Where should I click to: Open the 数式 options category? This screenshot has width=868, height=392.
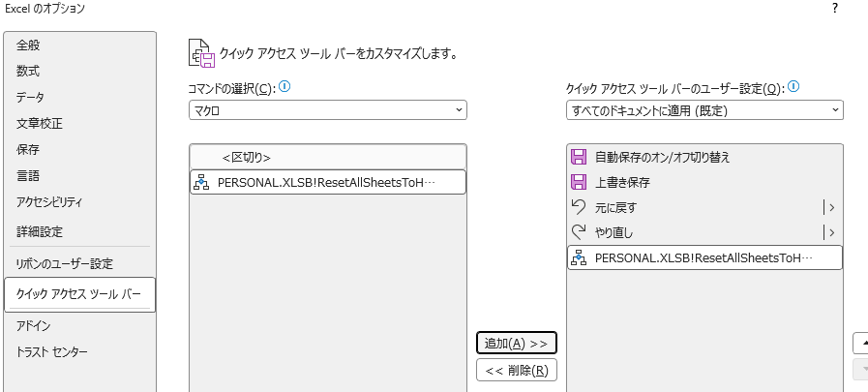[79, 71]
